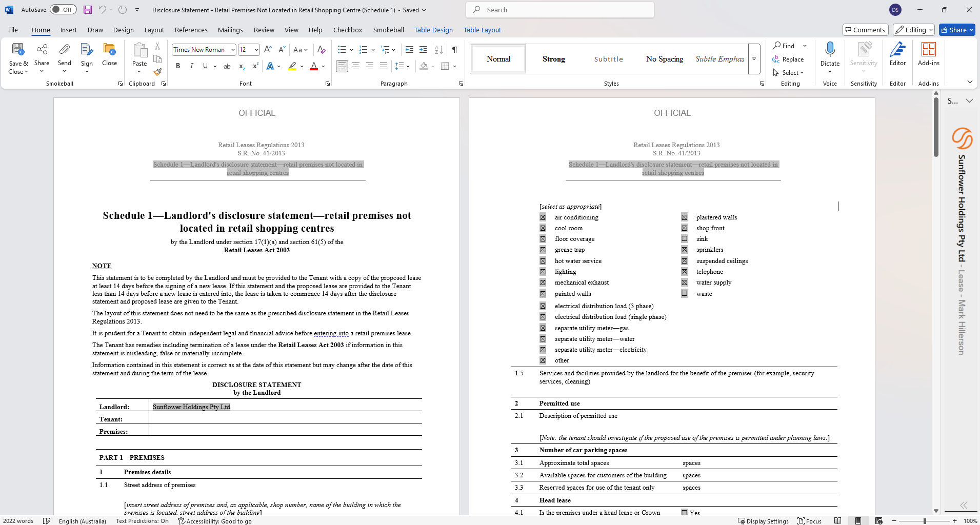Open the References tab
This screenshot has width=980, height=525.
point(191,30)
